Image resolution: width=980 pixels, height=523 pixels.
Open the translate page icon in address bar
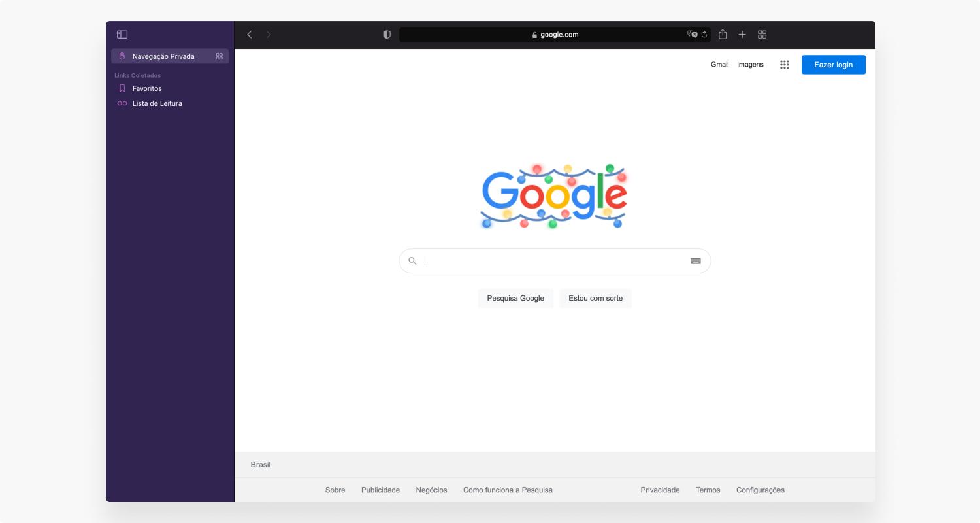click(693, 35)
